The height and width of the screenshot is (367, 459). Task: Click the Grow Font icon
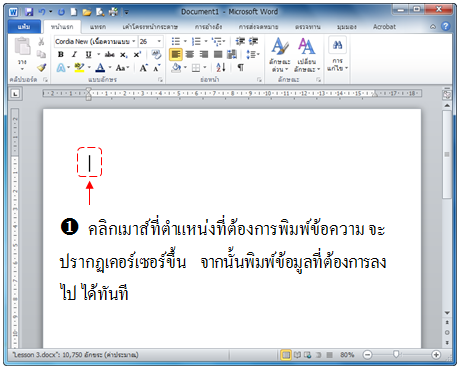coord(143,68)
